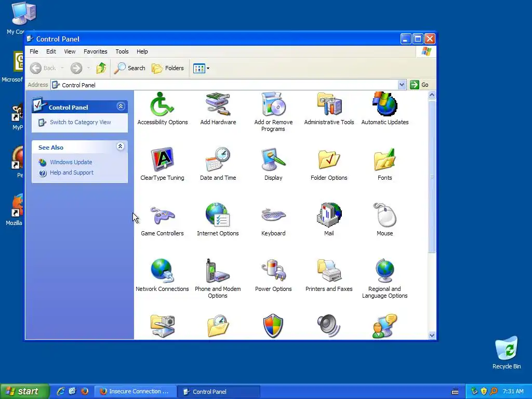
Task: Open the Back history dropdown arrow
Action: [x=62, y=68]
